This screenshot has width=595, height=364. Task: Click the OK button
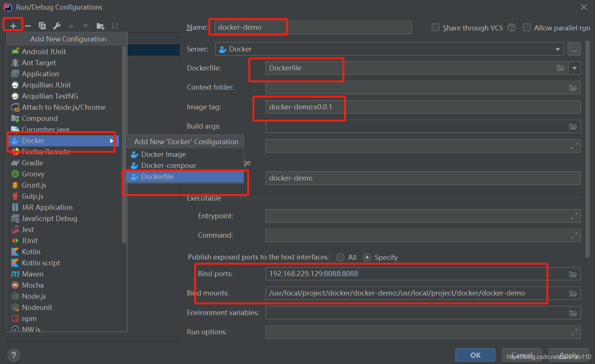(475, 355)
